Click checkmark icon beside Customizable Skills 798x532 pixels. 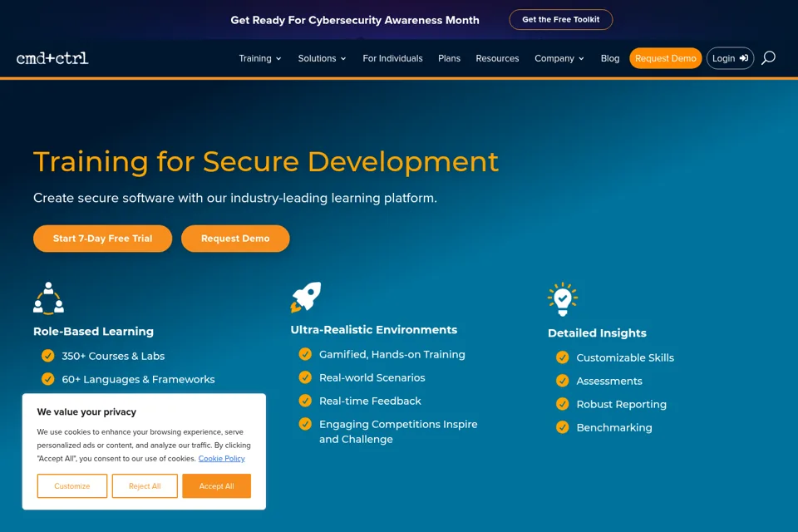563,357
